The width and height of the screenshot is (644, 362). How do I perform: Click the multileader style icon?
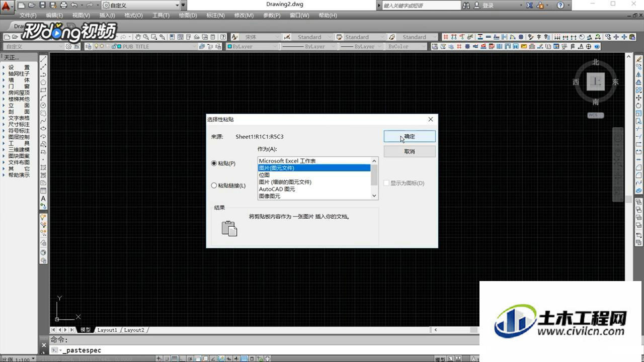[x=391, y=37]
